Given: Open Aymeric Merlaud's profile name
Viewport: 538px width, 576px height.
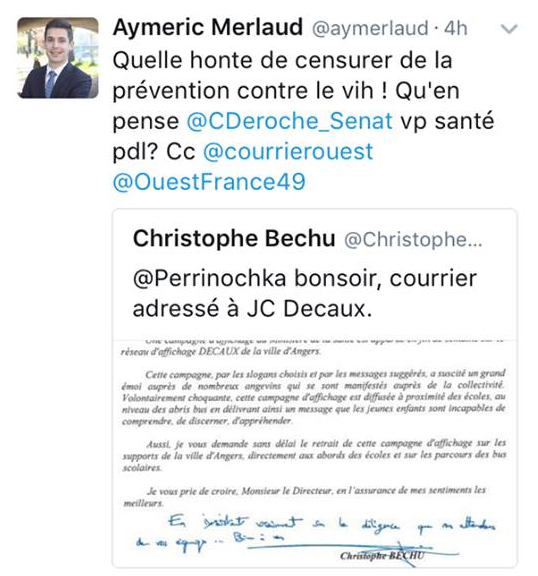Looking at the screenshot, I should [x=208, y=28].
